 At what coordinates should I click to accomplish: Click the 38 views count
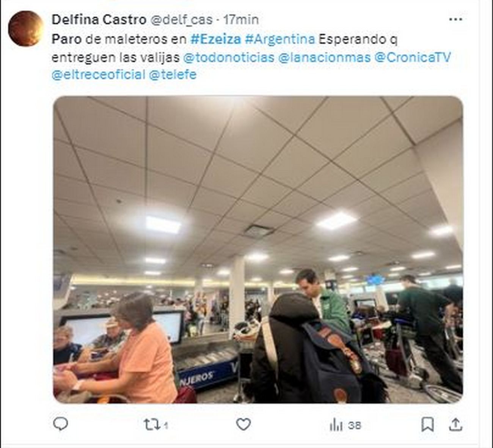click(354, 425)
